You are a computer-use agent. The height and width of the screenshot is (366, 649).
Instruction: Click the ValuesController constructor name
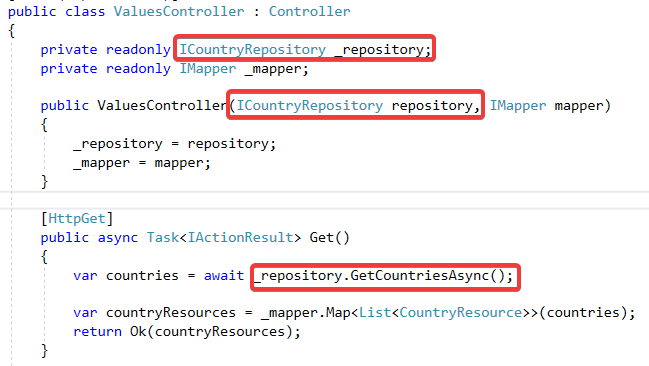click(x=162, y=106)
